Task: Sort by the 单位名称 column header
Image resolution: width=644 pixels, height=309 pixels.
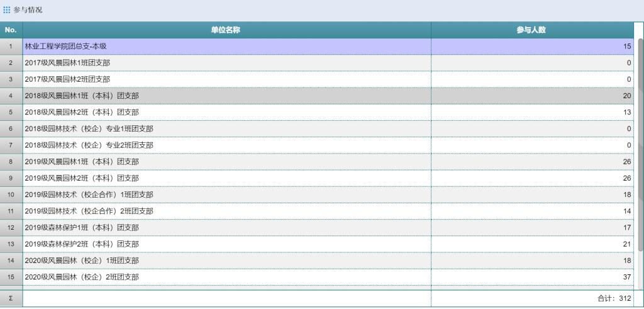Action: coord(226,30)
